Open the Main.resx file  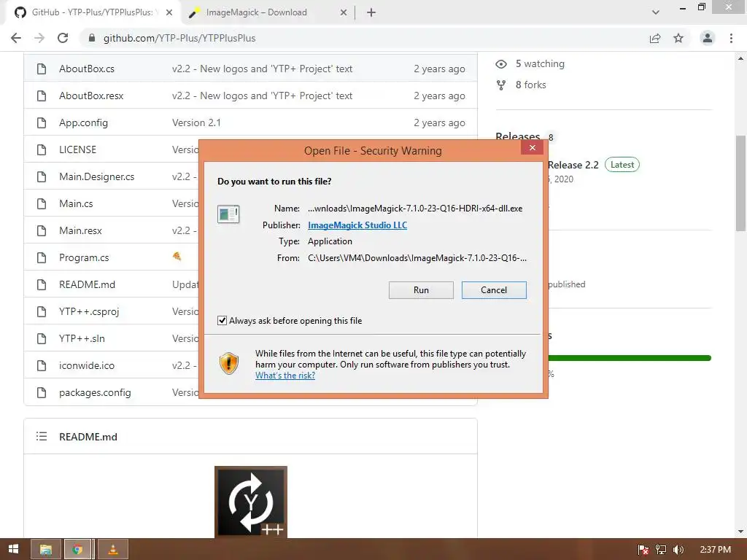pos(80,230)
